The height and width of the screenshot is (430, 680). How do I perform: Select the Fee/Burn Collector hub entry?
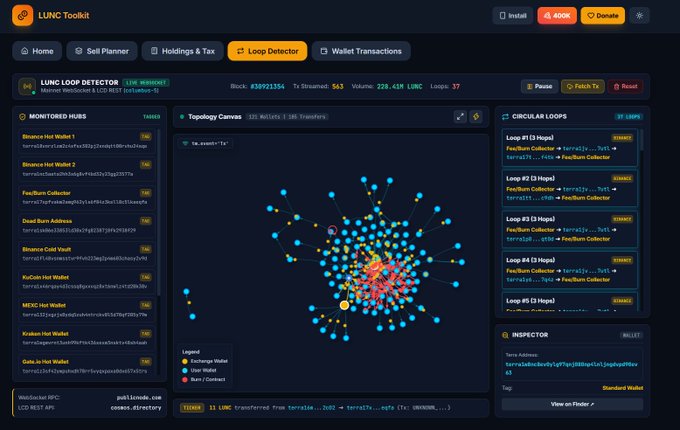(87, 197)
